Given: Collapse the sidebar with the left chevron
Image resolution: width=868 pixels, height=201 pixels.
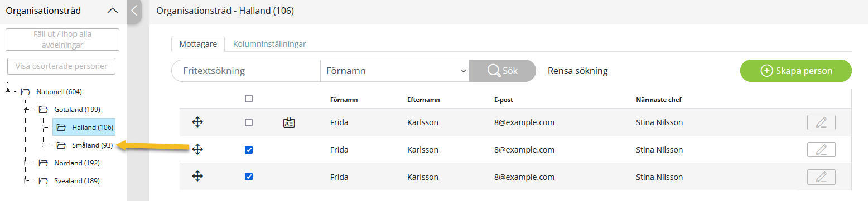Looking at the screenshot, I should [x=134, y=10].
